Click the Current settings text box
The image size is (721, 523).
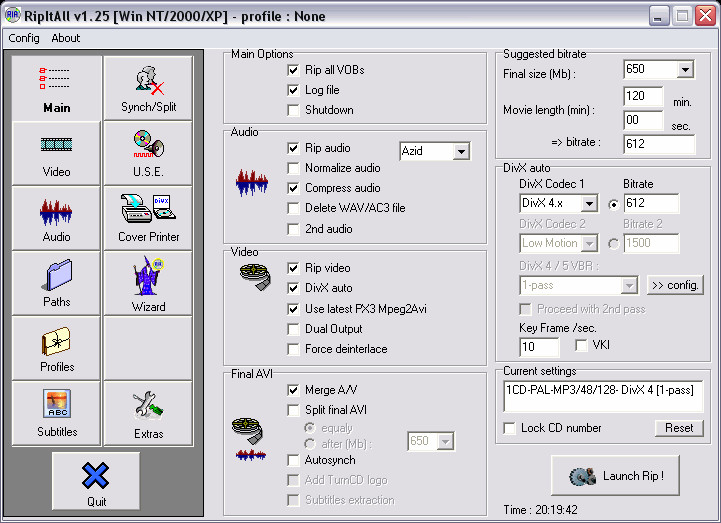603,396
